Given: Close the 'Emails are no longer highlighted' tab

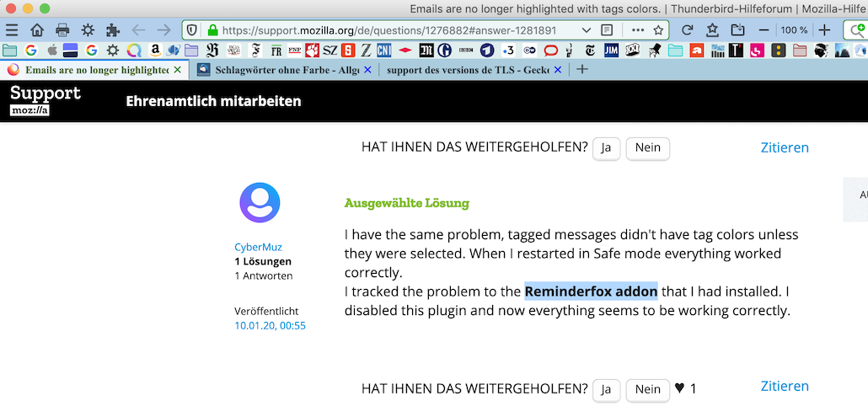Looking at the screenshot, I should pyautogui.click(x=177, y=70).
